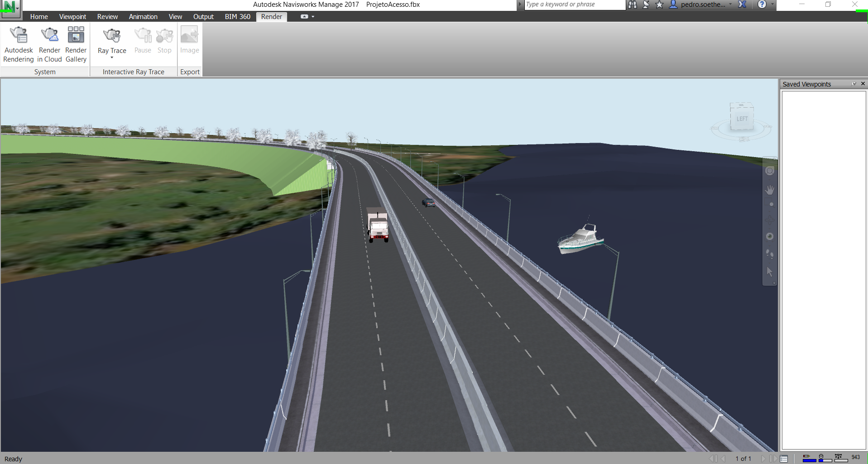Open the Sheet Browser from the status bar

(784, 458)
